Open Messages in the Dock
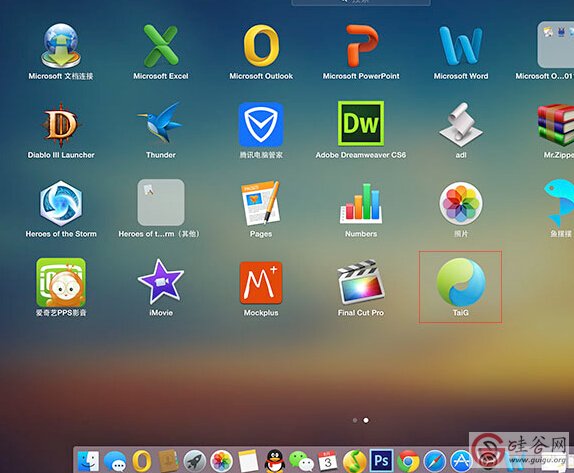574x473 pixels. coord(115,461)
